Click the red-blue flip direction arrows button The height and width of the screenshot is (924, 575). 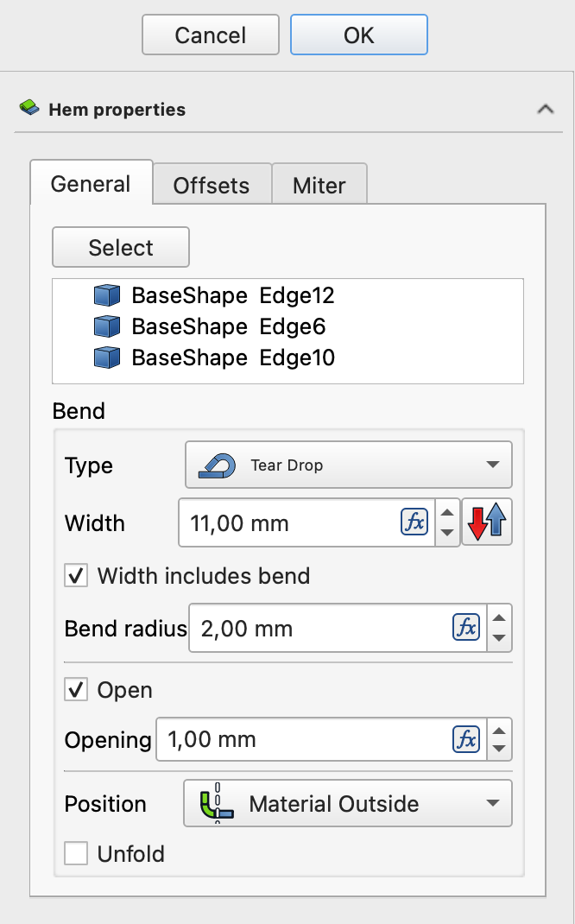pos(487,522)
